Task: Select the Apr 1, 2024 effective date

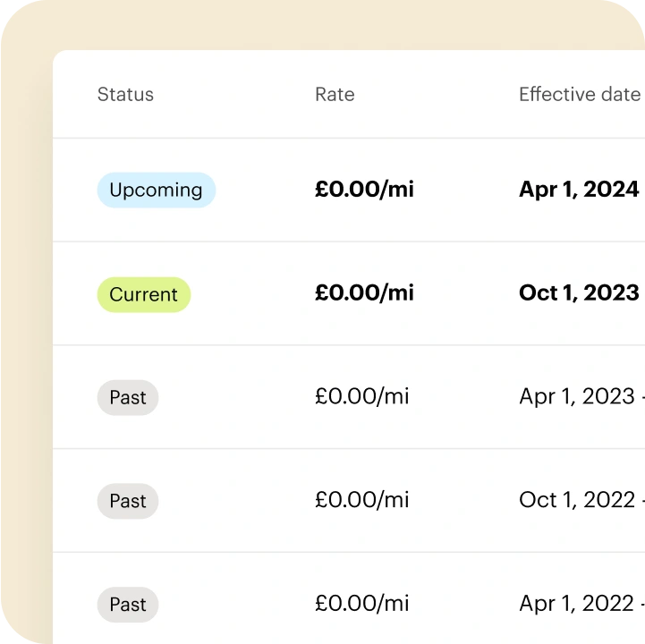Action: click(579, 190)
